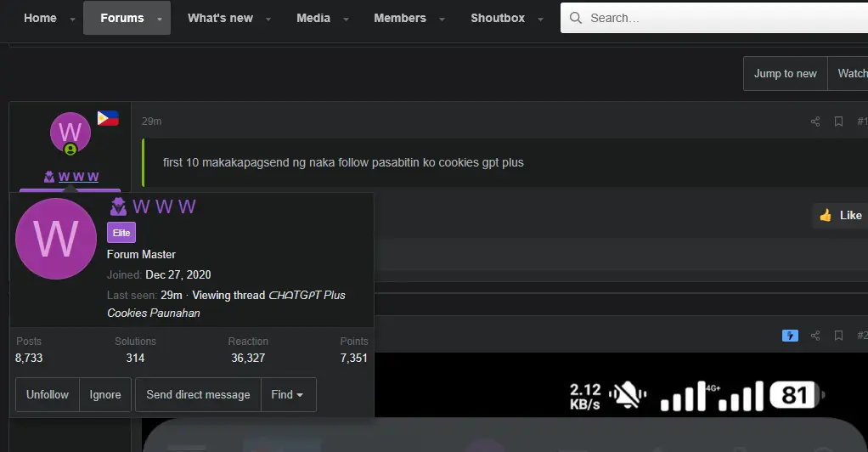Click the Posts count 8,733
Viewport: 868px width, 452px height.
pos(29,358)
